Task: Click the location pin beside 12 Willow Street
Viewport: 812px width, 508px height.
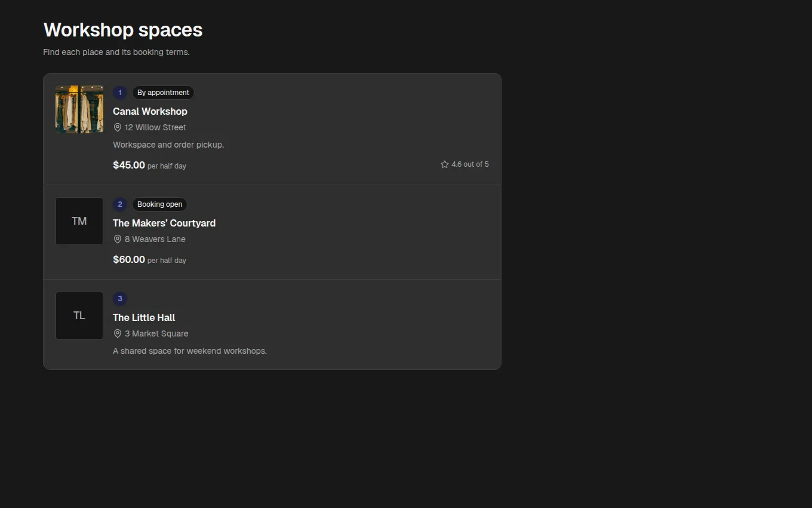Action: tap(118, 127)
